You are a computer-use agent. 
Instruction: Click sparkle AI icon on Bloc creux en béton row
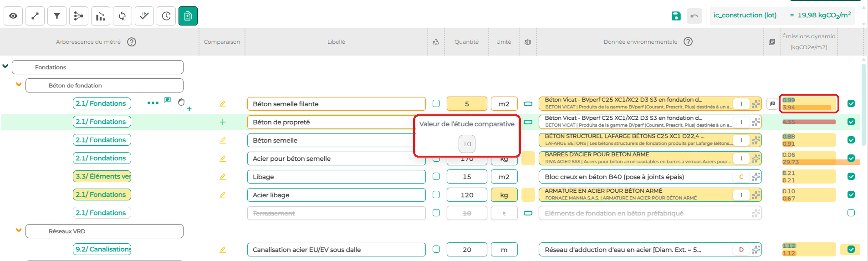tap(756, 177)
